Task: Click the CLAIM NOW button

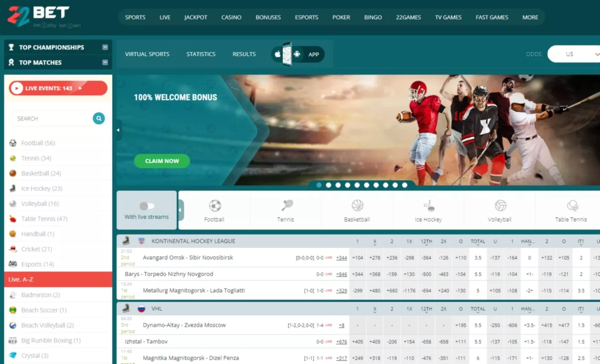Action: coord(162,161)
